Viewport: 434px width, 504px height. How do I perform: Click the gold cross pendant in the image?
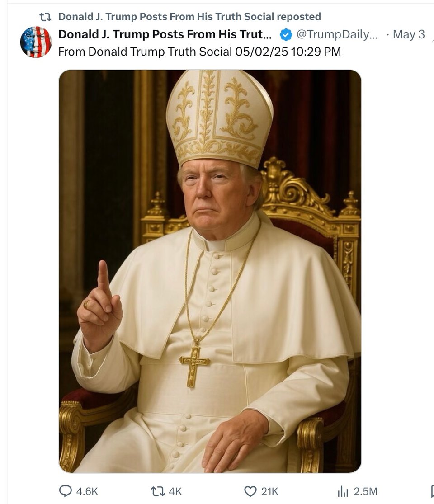coord(194,363)
